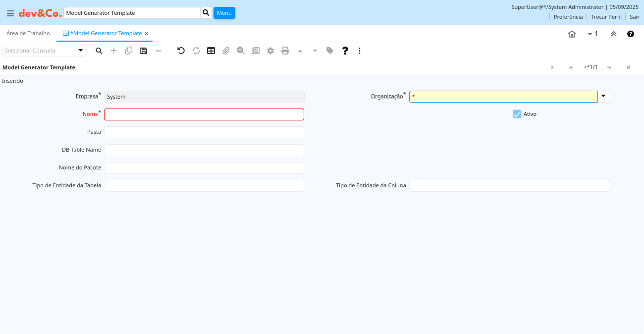644x334 pixels.
Task: Open the print icon in toolbar
Action: [285, 51]
